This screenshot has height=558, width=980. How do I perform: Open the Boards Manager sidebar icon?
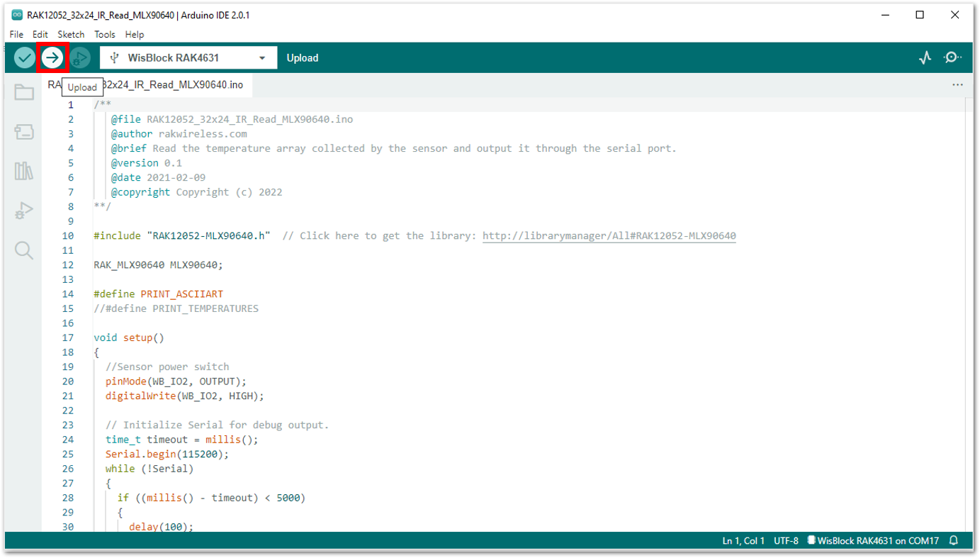pyautogui.click(x=24, y=131)
